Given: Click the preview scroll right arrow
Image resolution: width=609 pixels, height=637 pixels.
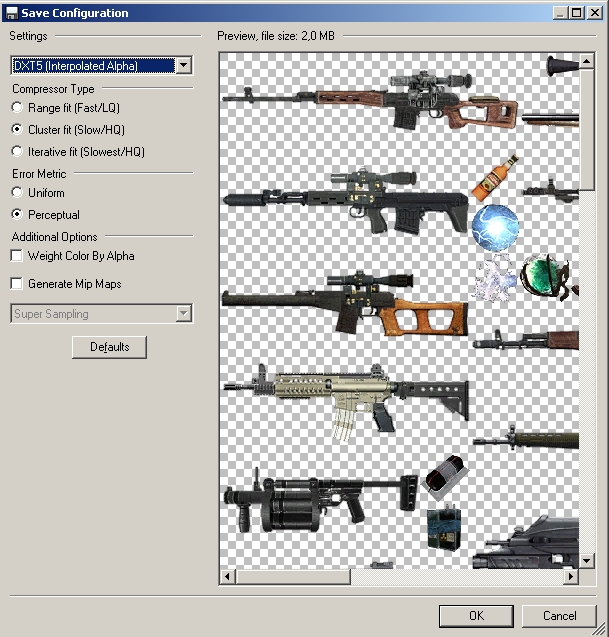Looking at the screenshot, I should click(571, 576).
